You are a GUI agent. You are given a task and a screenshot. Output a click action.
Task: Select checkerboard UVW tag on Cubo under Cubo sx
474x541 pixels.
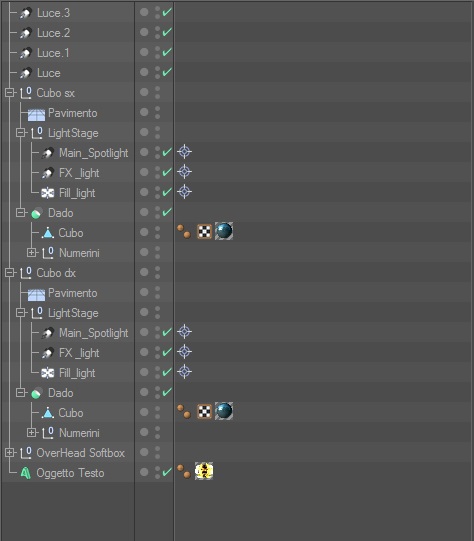tap(204, 231)
